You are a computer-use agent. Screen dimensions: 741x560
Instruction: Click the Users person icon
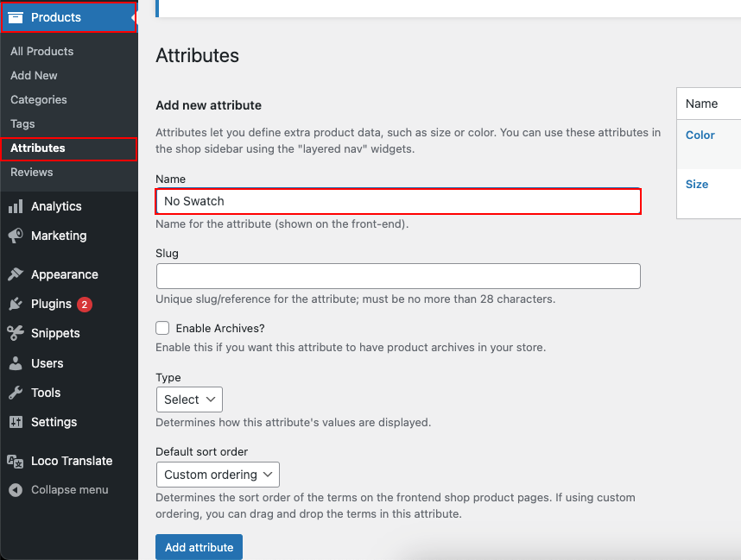pyautogui.click(x=16, y=363)
